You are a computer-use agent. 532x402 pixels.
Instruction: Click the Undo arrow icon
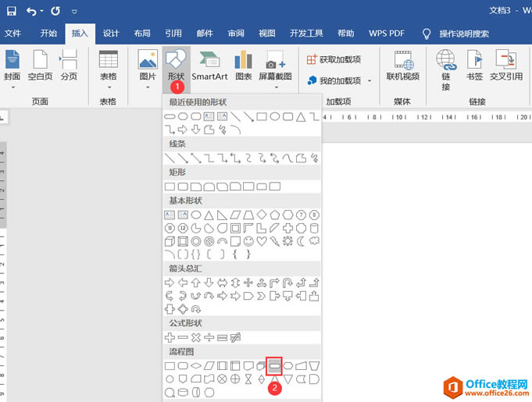32,12
